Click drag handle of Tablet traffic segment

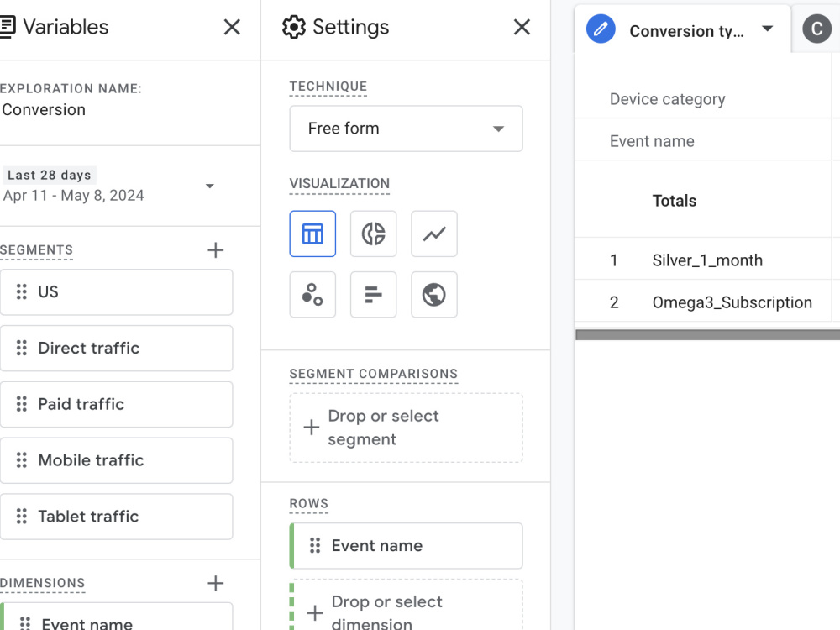(22, 516)
